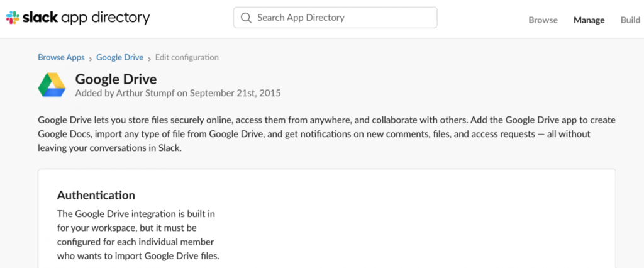This screenshot has width=644, height=268.
Task: Click 'Added by Arthur Stumpf' text
Action: (125, 93)
